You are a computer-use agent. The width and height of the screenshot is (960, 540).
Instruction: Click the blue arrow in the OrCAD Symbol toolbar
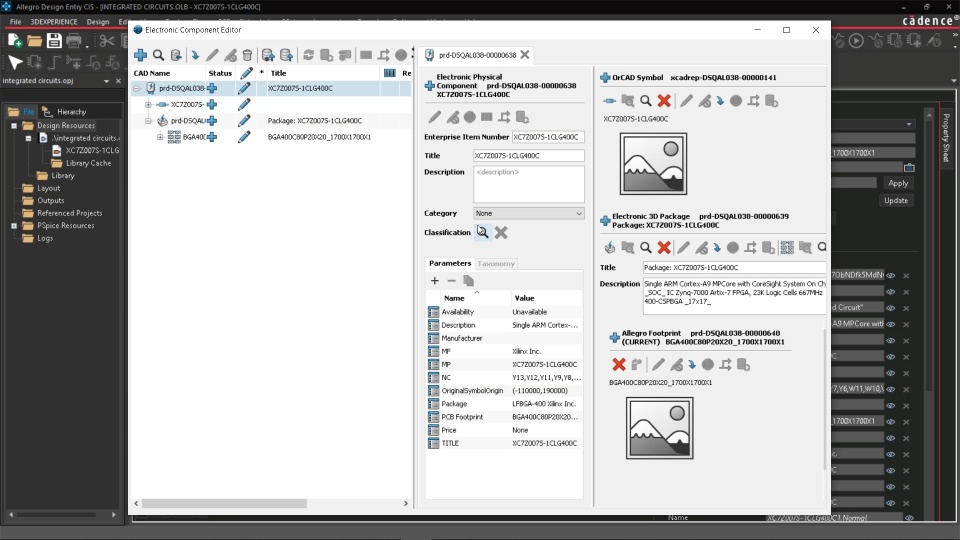pyautogui.click(x=721, y=101)
